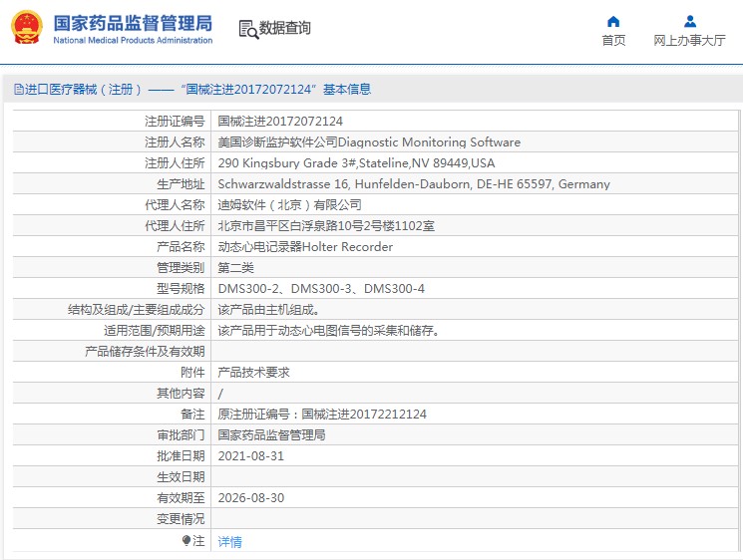Select the date 2026-08-30

pyautogui.click(x=251, y=498)
